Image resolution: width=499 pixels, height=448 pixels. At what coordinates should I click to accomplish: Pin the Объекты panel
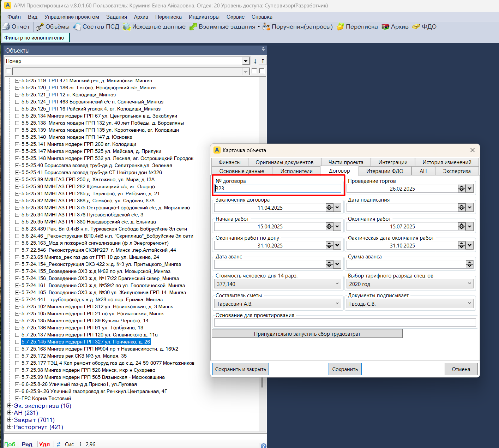tap(263, 49)
